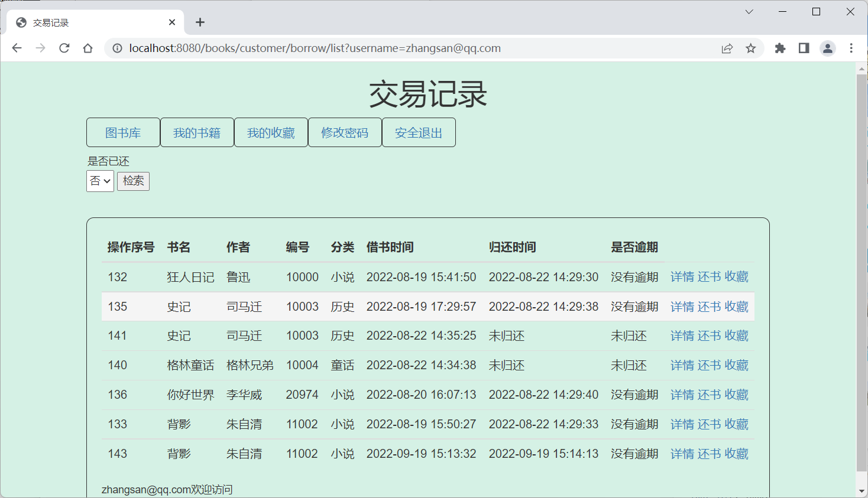Screen dimensions: 868x498
Task: Click 收藏 for record 133
Action: coord(737,424)
